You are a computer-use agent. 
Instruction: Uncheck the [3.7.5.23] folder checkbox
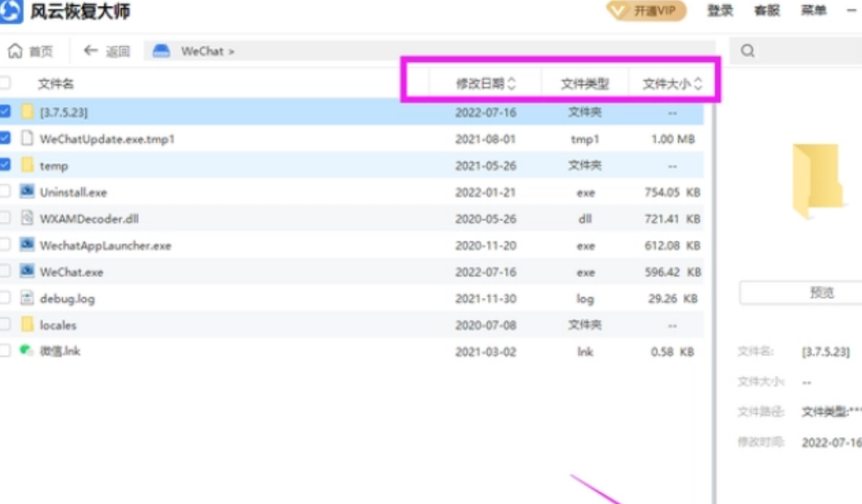pos(5,112)
